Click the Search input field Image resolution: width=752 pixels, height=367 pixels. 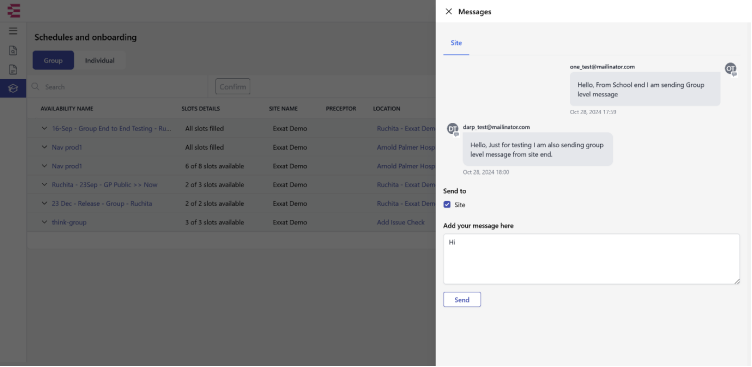(120, 87)
